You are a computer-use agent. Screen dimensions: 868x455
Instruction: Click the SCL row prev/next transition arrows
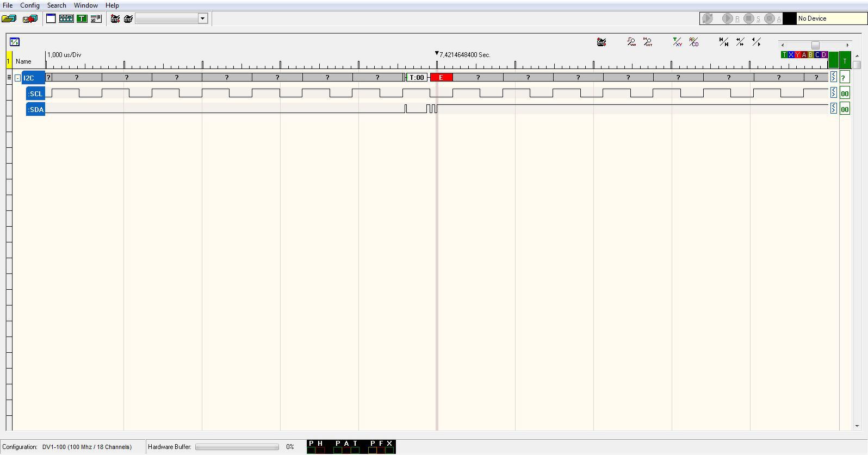pos(833,93)
